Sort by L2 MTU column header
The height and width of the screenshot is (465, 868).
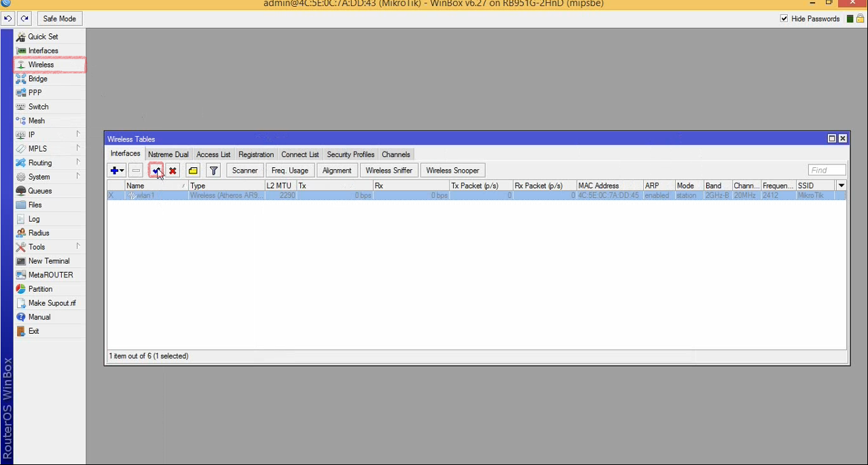pos(281,186)
